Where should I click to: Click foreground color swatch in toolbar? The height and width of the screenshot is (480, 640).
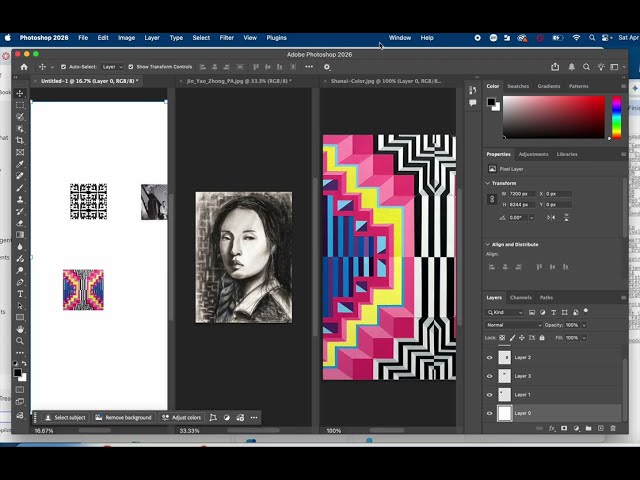tap(17, 373)
